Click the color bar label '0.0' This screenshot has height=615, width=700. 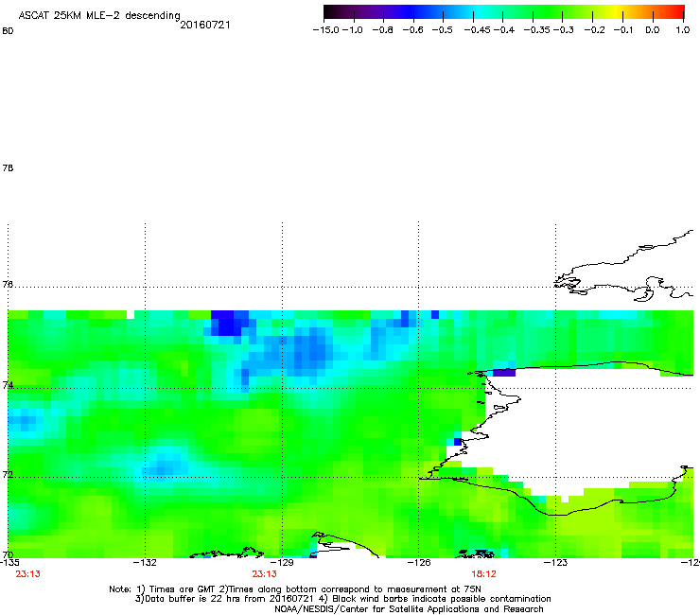click(653, 30)
